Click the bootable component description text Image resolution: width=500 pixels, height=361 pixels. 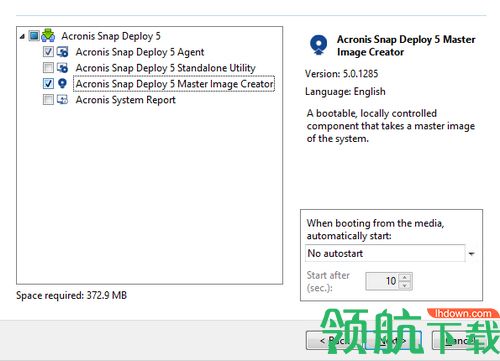pyautogui.click(x=391, y=126)
